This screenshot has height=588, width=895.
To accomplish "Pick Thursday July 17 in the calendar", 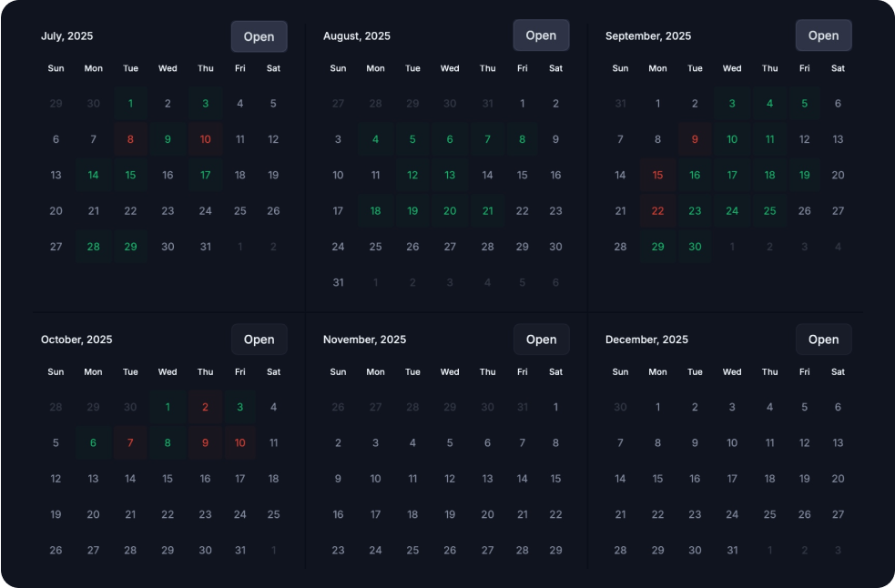I will (x=205, y=175).
